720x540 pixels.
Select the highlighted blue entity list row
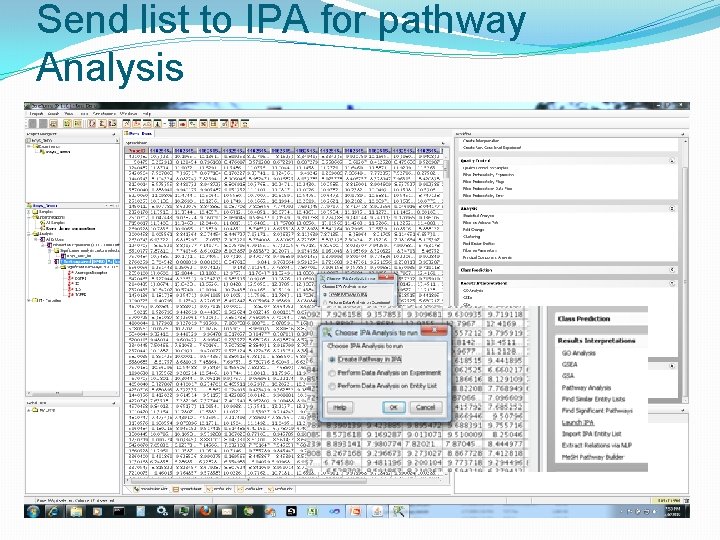coord(90,261)
